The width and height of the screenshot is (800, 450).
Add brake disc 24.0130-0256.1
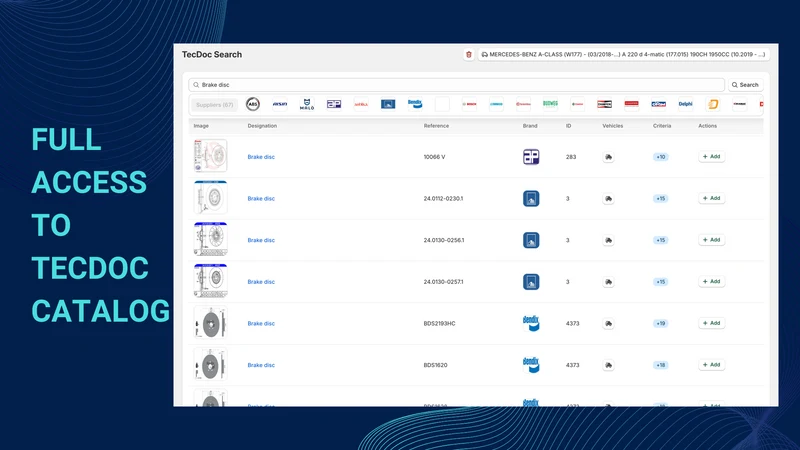pos(711,240)
